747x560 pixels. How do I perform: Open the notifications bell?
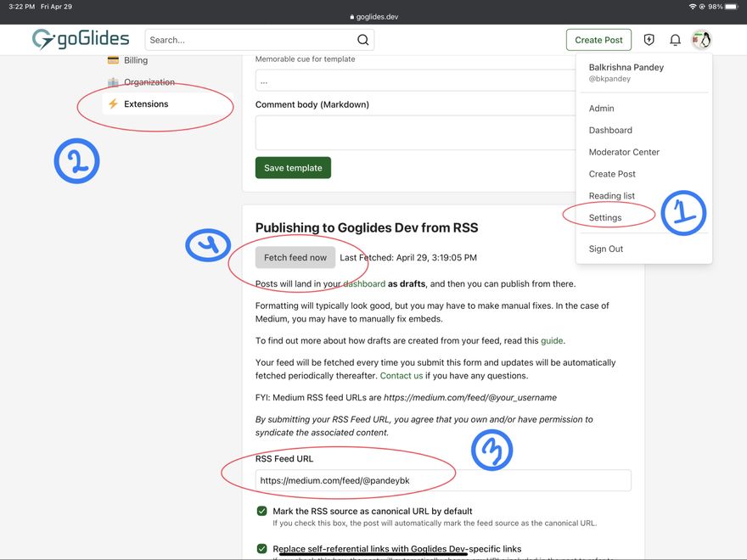(x=676, y=40)
